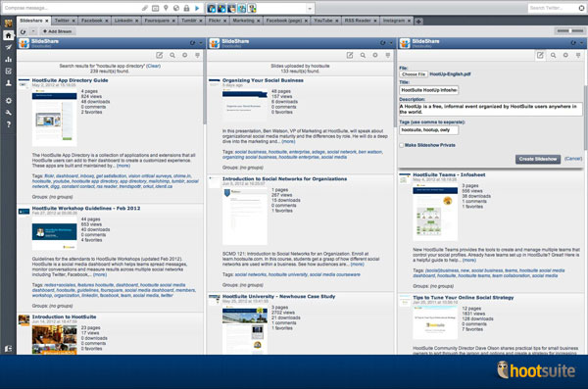Click the globe icon in compose bar

175,8
